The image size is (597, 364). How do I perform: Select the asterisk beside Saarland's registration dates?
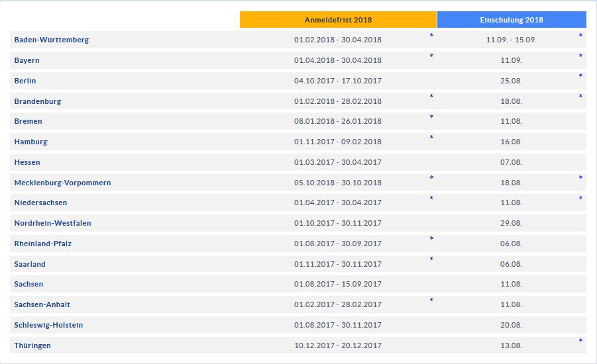coord(431,259)
